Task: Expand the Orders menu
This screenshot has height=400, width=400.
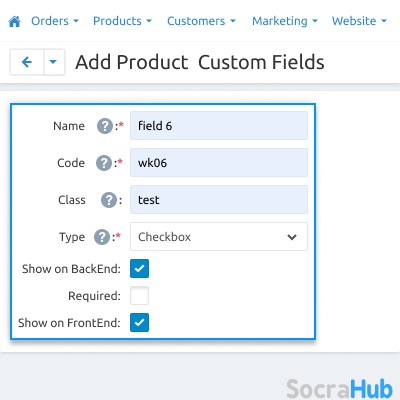Action: coord(55,21)
